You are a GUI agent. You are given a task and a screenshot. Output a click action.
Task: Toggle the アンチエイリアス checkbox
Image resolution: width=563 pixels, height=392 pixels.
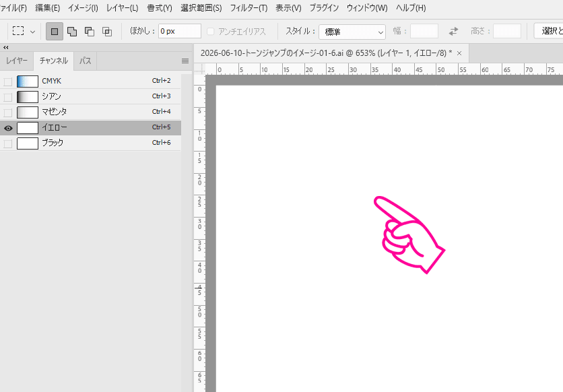[x=211, y=32]
